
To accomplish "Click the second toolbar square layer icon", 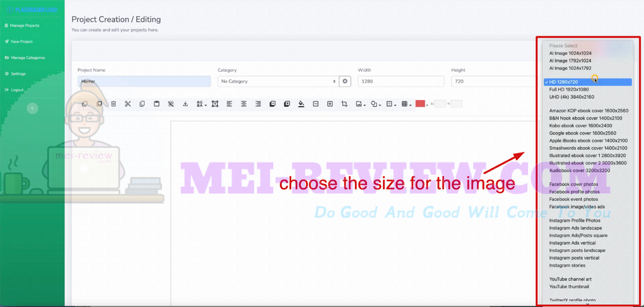I will pyautogui.click(x=99, y=104).
